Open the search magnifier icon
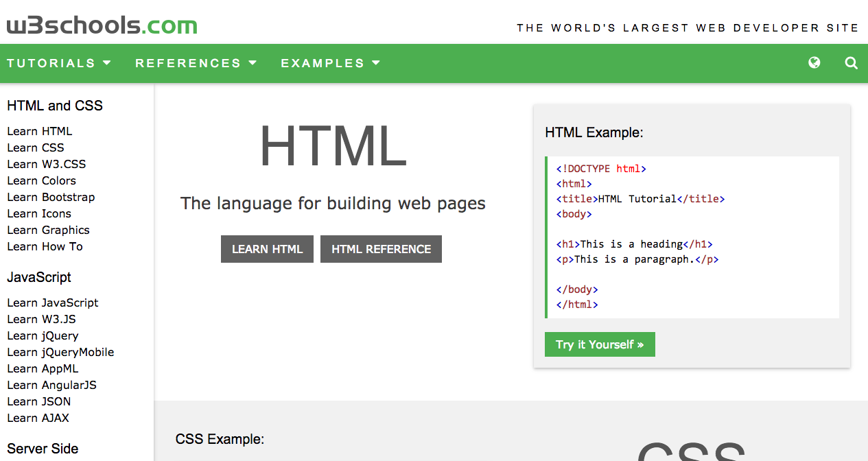Viewport: 868px width, 461px height. tap(851, 63)
